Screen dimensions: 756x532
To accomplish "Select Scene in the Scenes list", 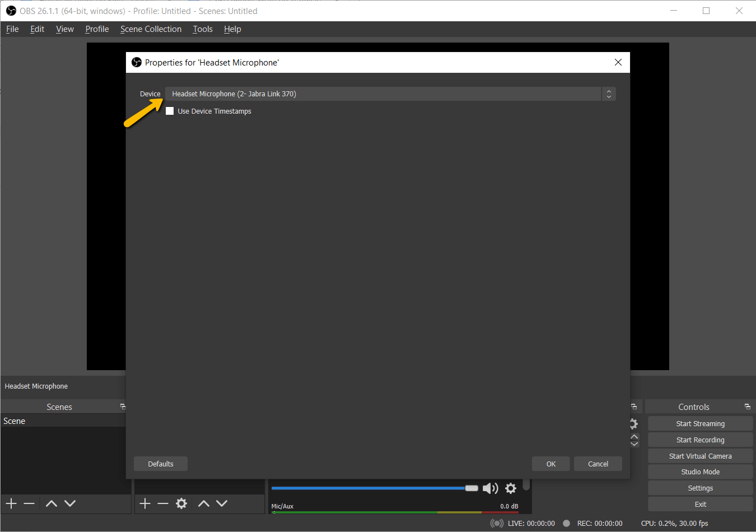I will (x=63, y=421).
